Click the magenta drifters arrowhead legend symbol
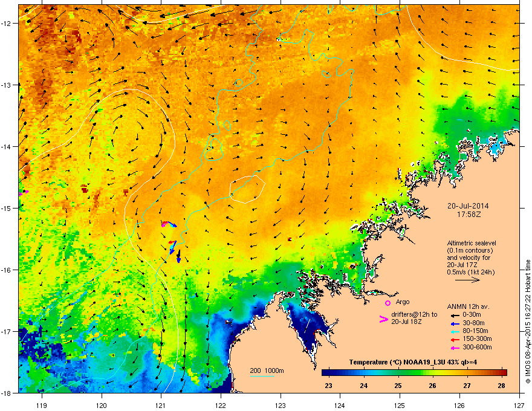This screenshot has height=411, width=532. 383,319
